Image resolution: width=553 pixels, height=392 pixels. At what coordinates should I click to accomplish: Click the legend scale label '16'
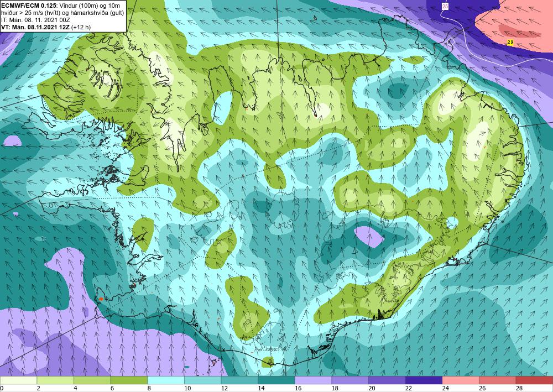[x=298, y=389]
